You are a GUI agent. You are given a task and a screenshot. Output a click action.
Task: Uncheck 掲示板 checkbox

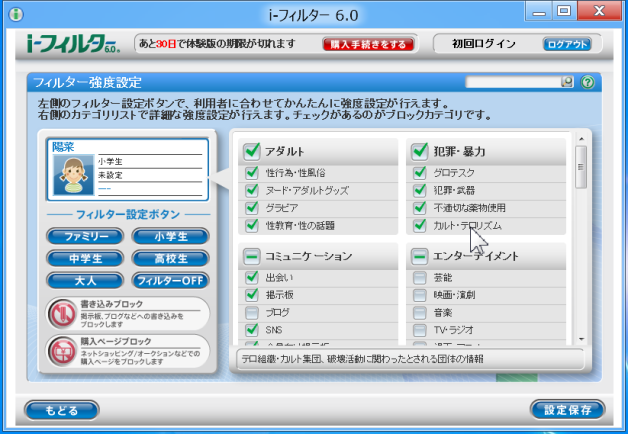[252, 295]
